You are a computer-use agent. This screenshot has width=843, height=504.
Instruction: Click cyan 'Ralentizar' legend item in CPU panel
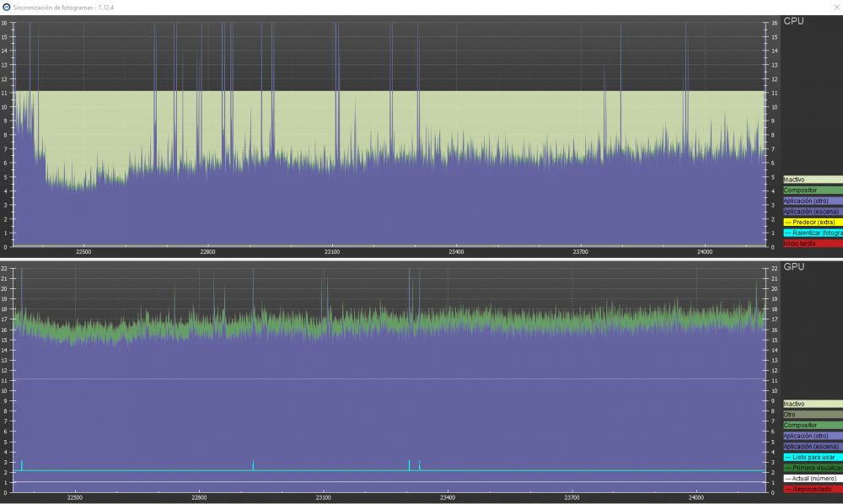click(x=813, y=233)
